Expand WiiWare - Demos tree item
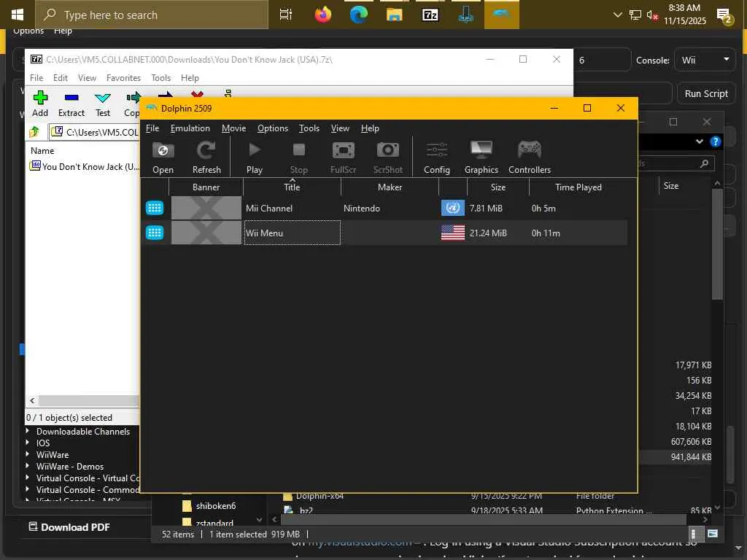Viewport: 747px width, 560px height. [x=27, y=466]
